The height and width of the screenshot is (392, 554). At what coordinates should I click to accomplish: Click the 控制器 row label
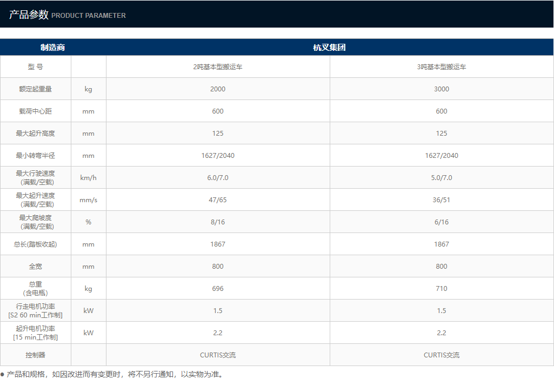pyautogui.click(x=35, y=355)
